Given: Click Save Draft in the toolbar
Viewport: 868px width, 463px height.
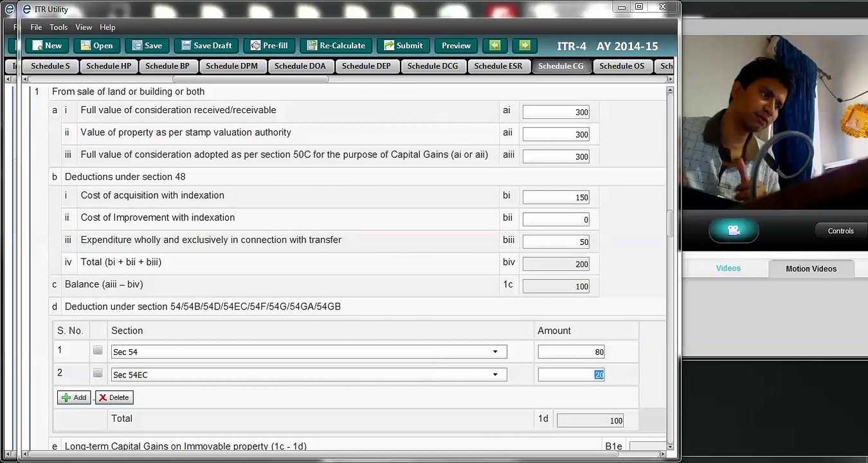Looking at the screenshot, I should click(x=206, y=46).
